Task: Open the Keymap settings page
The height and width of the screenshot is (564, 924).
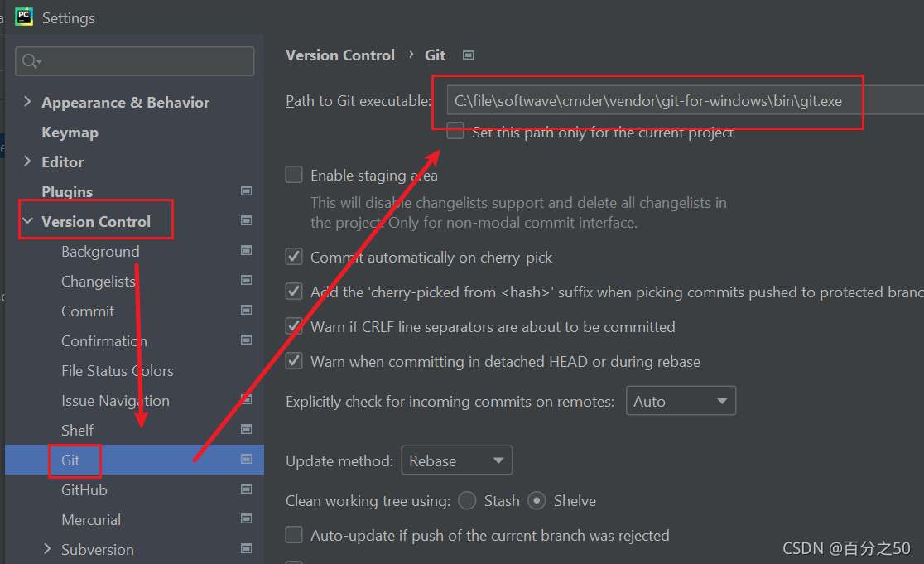Action: click(70, 133)
